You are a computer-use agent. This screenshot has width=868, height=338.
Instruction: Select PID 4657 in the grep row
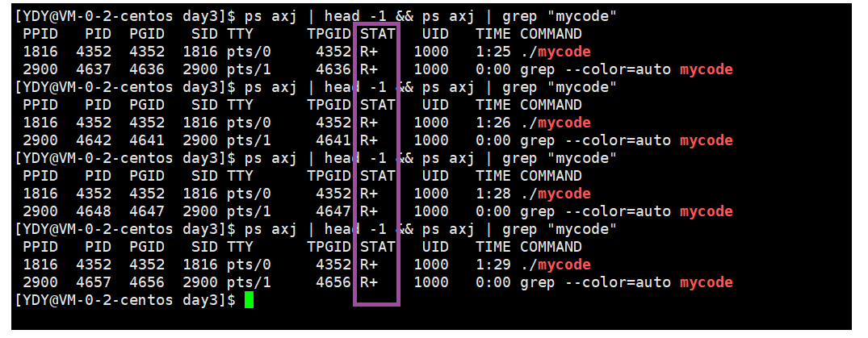click(x=94, y=282)
